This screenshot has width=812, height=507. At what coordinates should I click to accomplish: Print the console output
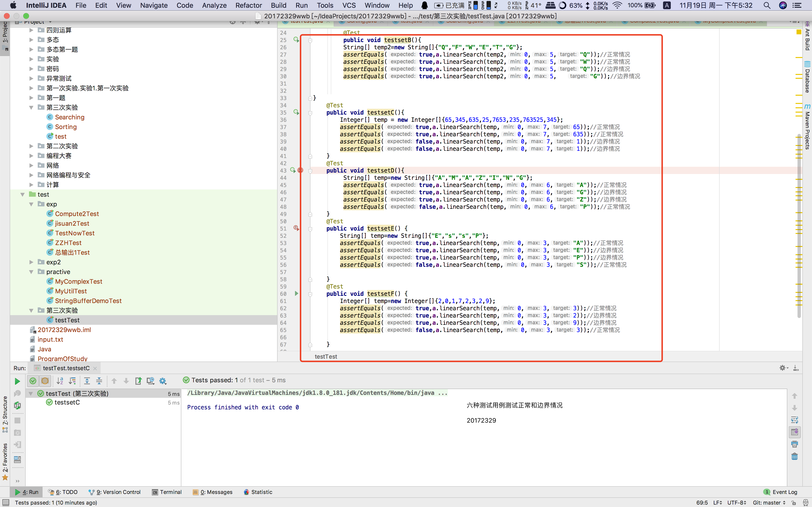[x=795, y=444]
